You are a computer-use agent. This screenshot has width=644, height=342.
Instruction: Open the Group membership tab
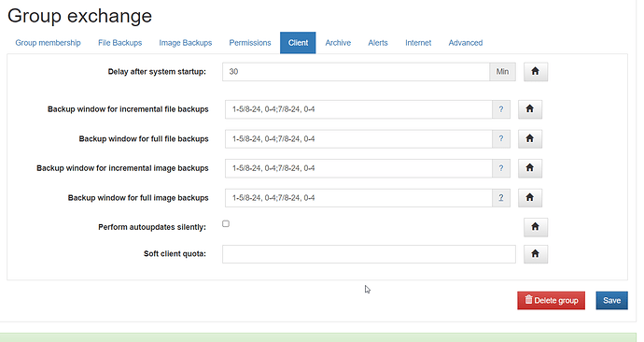48,43
